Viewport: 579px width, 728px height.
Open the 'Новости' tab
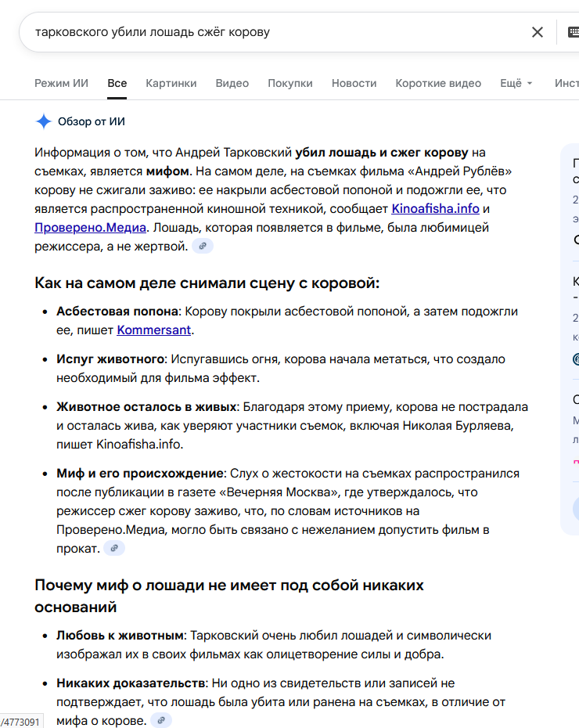pyautogui.click(x=354, y=83)
